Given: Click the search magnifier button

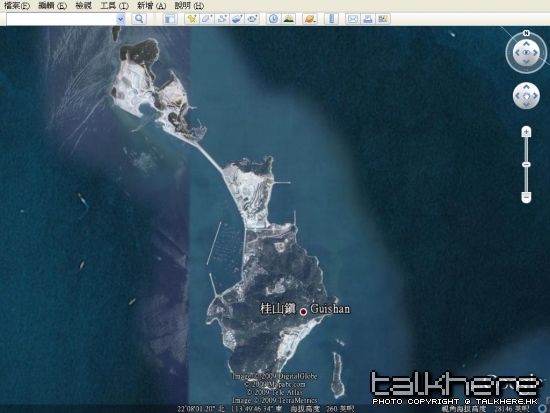Looking at the screenshot, I should click(139, 19).
